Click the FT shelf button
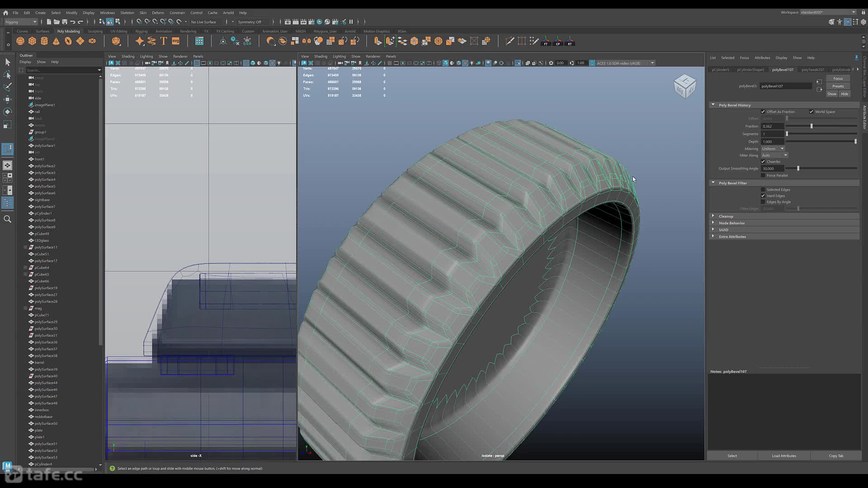Screen dimensions: 868x488 pos(546,42)
